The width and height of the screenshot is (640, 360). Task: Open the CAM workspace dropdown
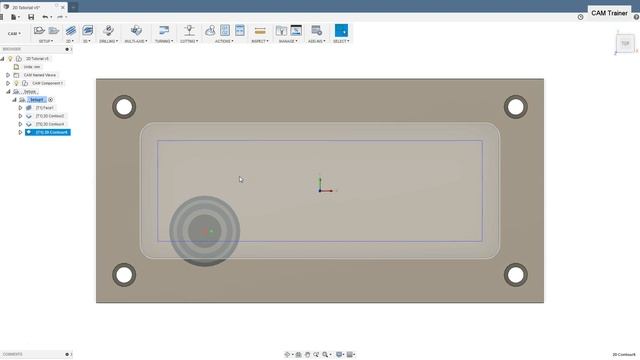pos(14,33)
